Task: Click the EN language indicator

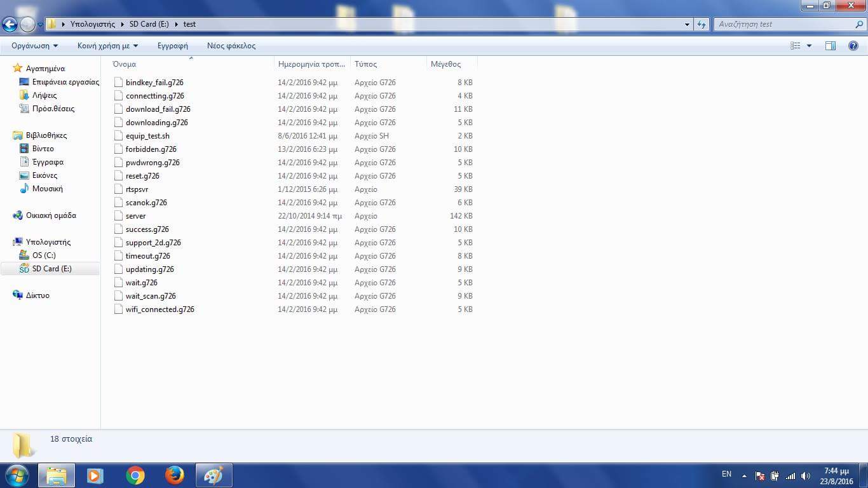Action: [x=726, y=474]
